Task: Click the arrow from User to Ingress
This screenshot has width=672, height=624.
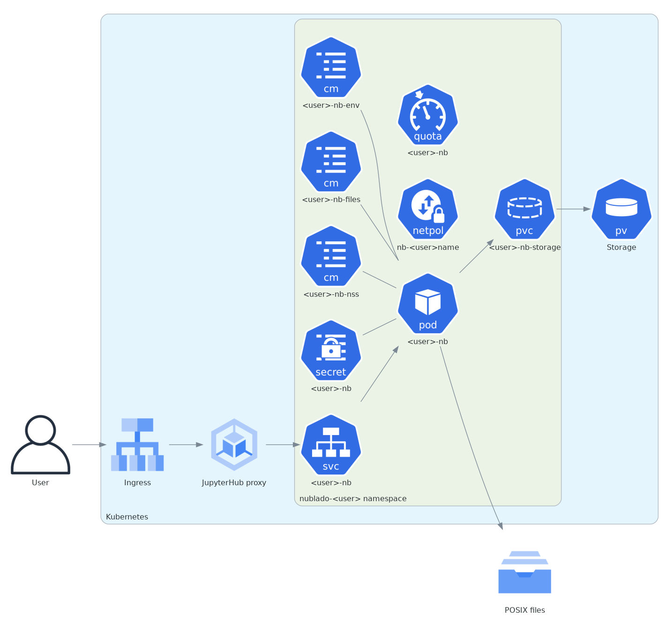Action: [x=89, y=444]
